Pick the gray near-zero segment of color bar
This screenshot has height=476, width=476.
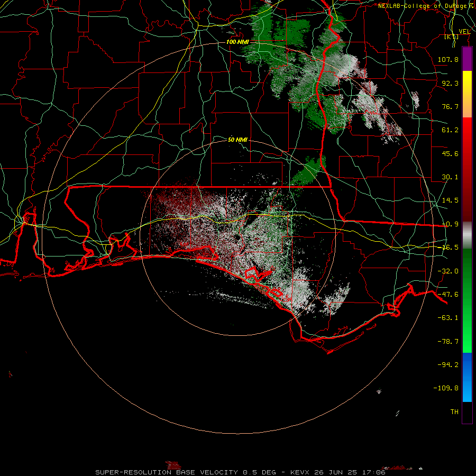point(467,235)
